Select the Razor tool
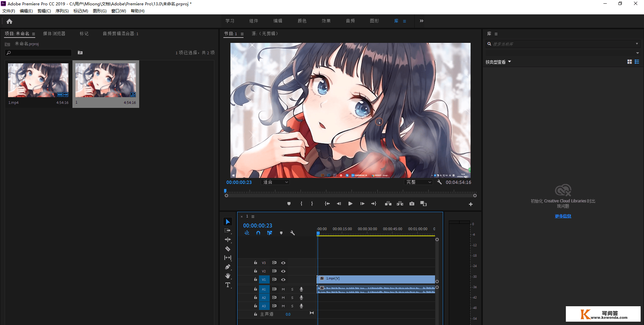The image size is (644, 325). 228,249
